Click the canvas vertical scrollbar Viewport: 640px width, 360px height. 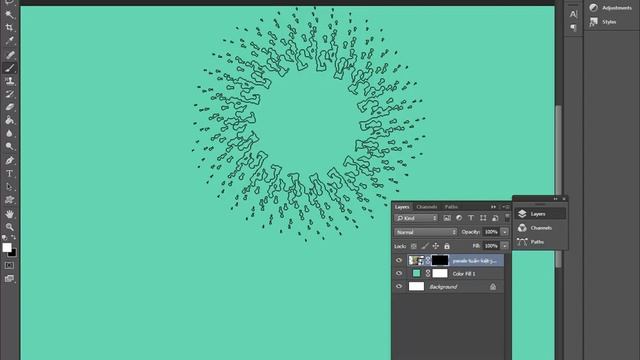pyautogui.click(x=558, y=187)
